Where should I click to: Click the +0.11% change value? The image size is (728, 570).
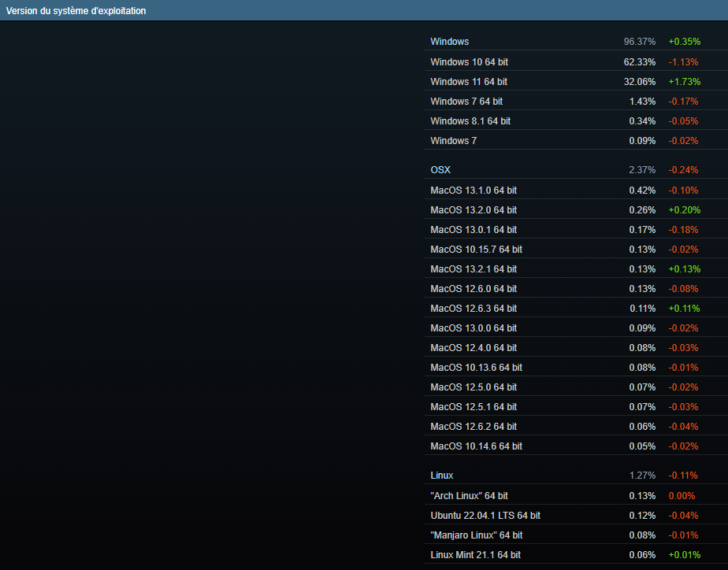coord(685,309)
